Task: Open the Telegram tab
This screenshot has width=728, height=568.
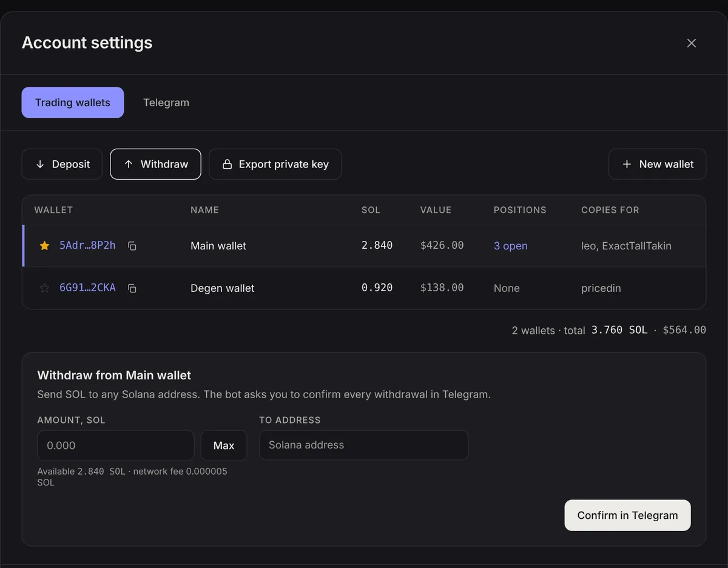Action: pyautogui.click(x=166, y=103)
